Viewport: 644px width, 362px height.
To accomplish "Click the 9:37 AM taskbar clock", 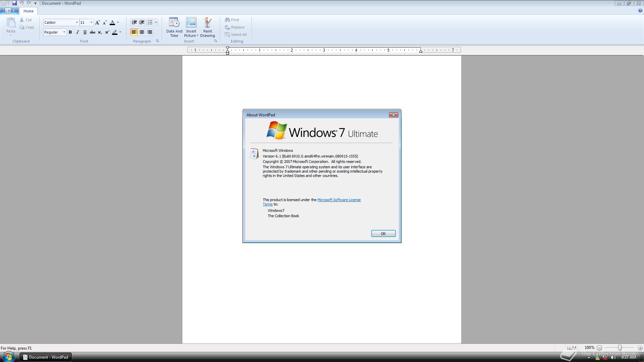I will 628,357.
